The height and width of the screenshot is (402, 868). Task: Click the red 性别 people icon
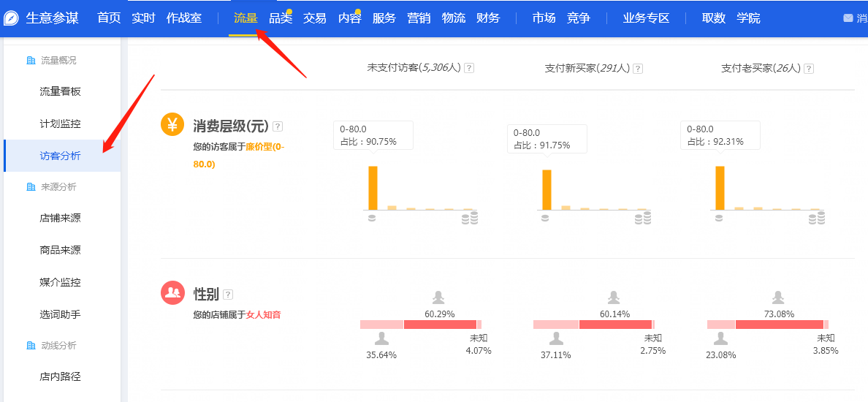coord(172,293)
